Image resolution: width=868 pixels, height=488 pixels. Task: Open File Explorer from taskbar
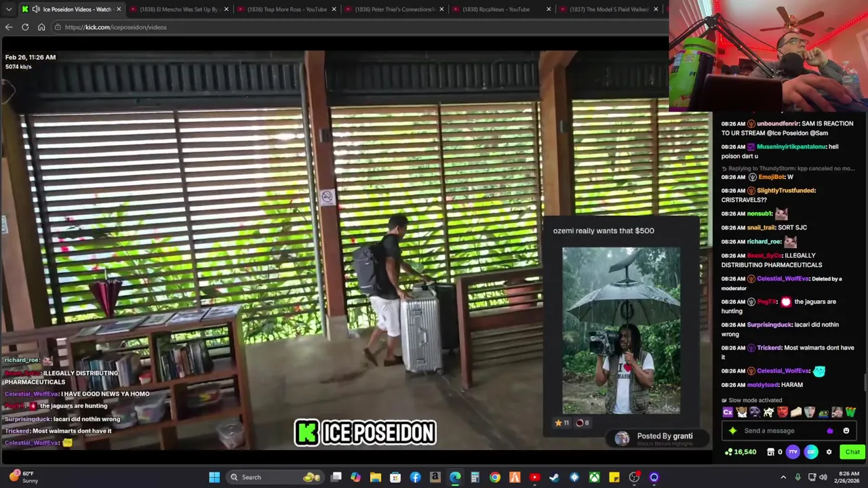pos(376,477)
